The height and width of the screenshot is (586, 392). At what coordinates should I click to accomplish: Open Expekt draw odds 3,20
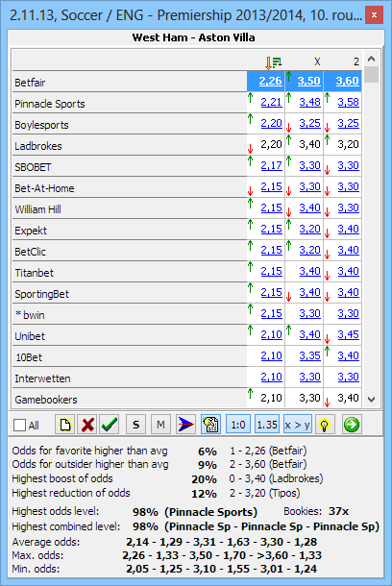[309, 229]
